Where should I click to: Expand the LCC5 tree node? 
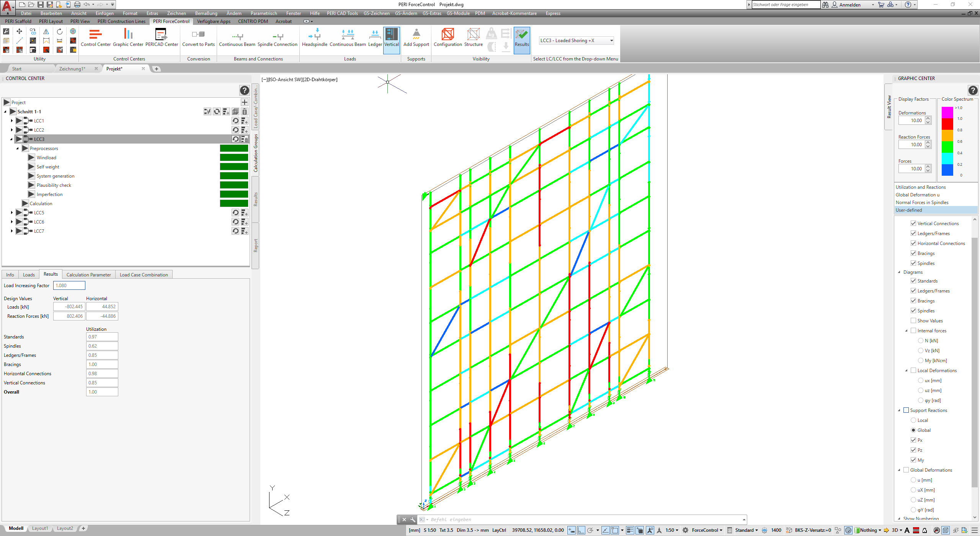click(x=12, y=212)
